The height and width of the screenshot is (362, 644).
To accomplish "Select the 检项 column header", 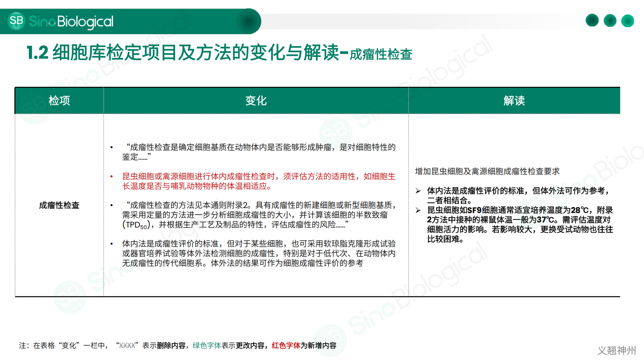I will point(59,101).
